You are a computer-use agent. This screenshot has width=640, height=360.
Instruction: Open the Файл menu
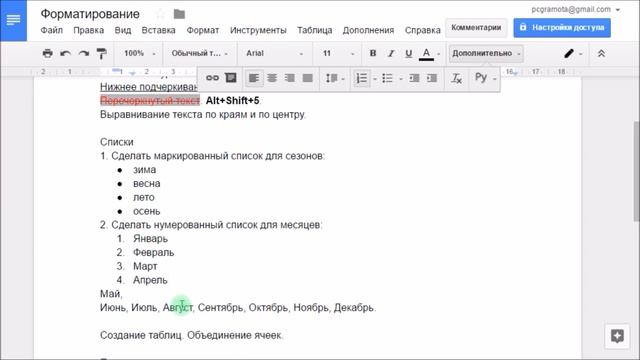[x=51, y=30]
